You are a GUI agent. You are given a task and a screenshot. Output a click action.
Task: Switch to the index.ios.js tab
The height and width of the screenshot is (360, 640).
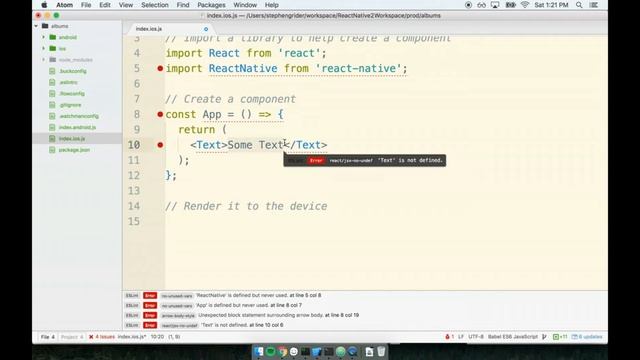tap(149, 29)
